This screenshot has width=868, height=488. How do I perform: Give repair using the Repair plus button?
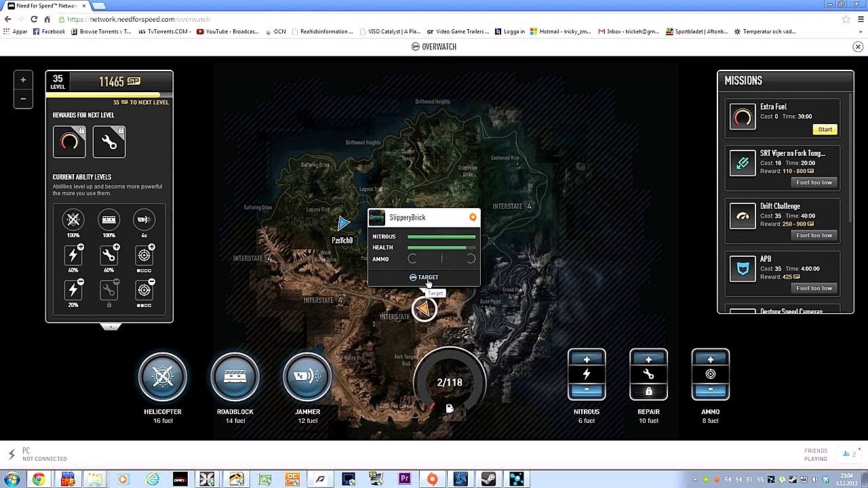(x=648, y=360)
